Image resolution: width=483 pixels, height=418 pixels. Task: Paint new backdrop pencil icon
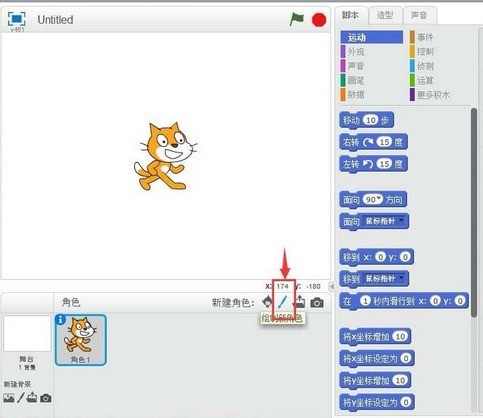point(21,398)
